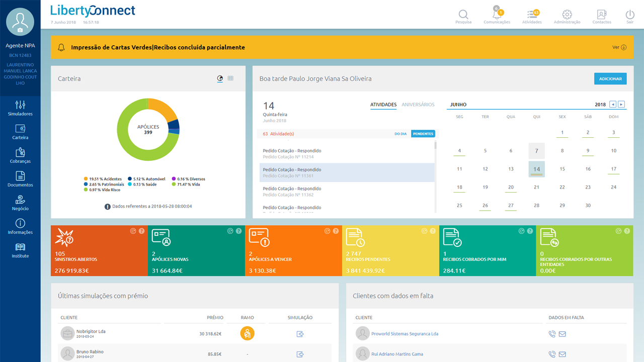Open help on Recibos Pendentes tile

pos(433,231)
